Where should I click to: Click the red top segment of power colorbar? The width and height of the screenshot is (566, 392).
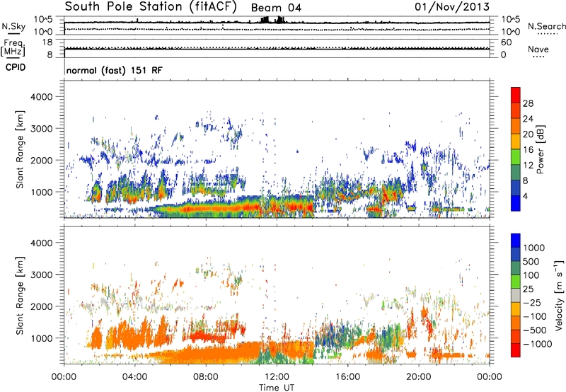(516, 95)
